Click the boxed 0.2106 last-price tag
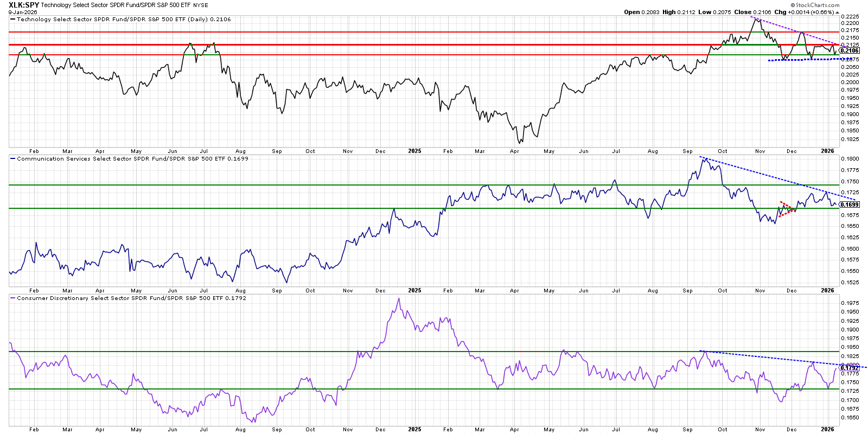 coord(850,50)
